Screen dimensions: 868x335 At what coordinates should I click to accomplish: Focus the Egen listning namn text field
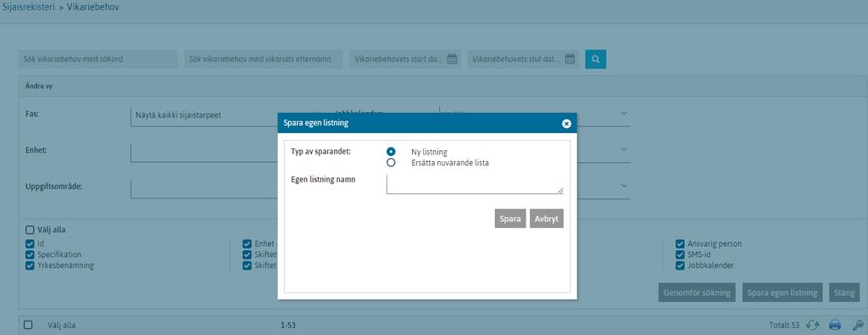pos(475,184)
